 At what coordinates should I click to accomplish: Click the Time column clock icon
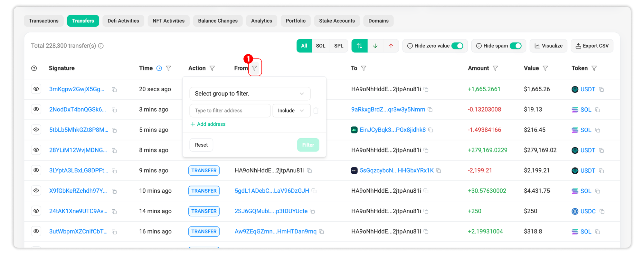click(159, 68)
